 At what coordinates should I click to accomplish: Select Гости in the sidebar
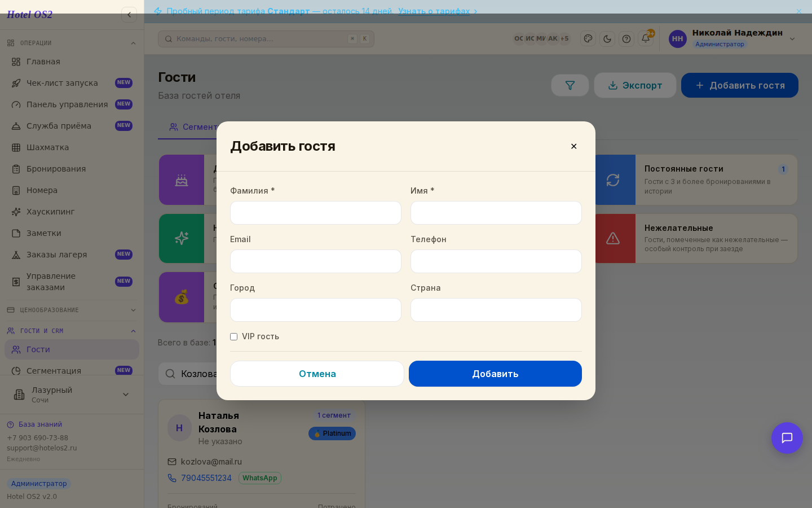tap(72, 349)
